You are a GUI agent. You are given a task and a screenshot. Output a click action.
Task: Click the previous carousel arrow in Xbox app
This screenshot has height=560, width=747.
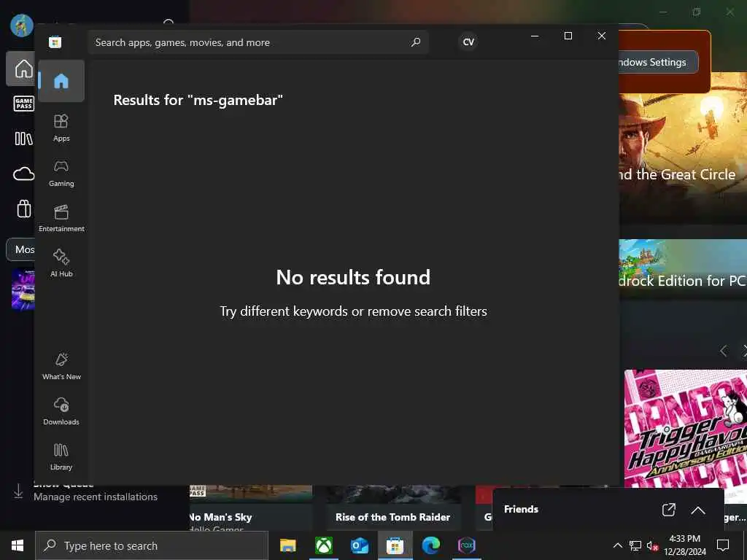click(723, 351)
